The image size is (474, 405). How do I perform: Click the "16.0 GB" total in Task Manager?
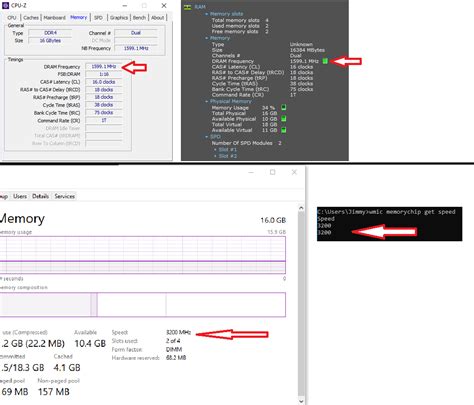point(273,220)
